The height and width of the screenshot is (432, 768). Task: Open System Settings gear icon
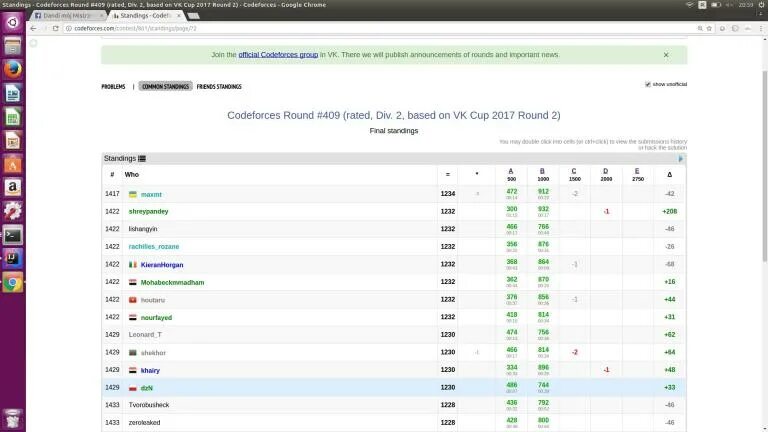[13, 211]
